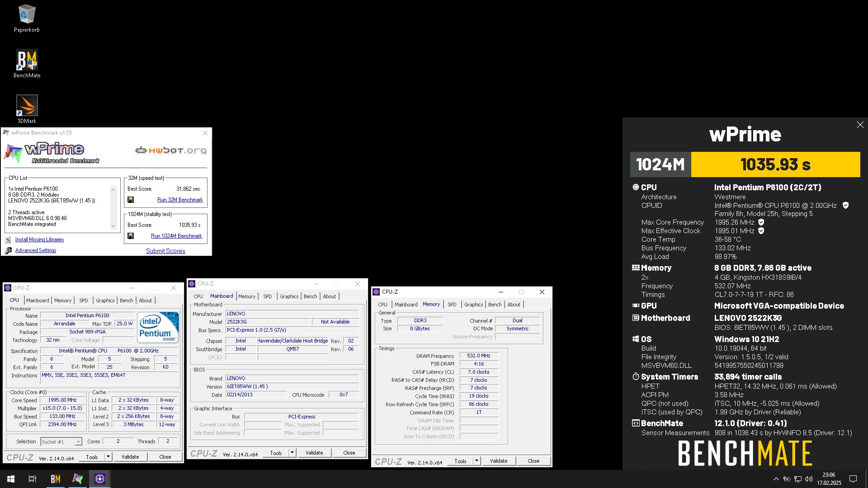Click Install Missing Libraries link
Viewport: 868px width, 488px height.
click(x=39, y=239)
